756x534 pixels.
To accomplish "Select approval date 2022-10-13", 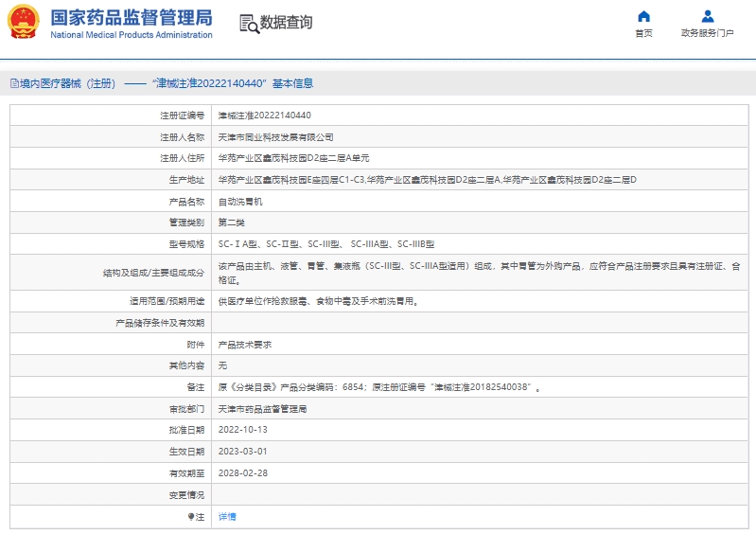I will [x=242, y=429].
